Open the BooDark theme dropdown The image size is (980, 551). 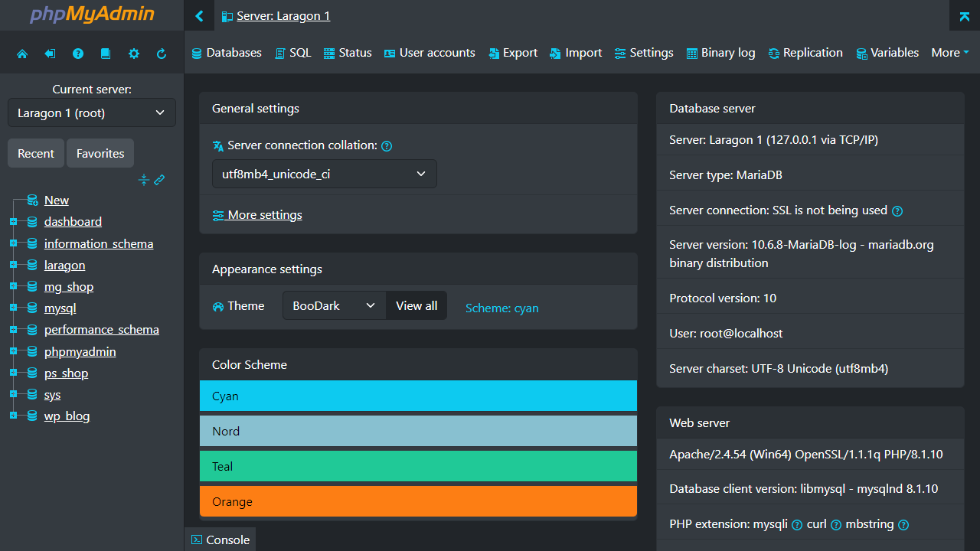(x=333, y=305)
